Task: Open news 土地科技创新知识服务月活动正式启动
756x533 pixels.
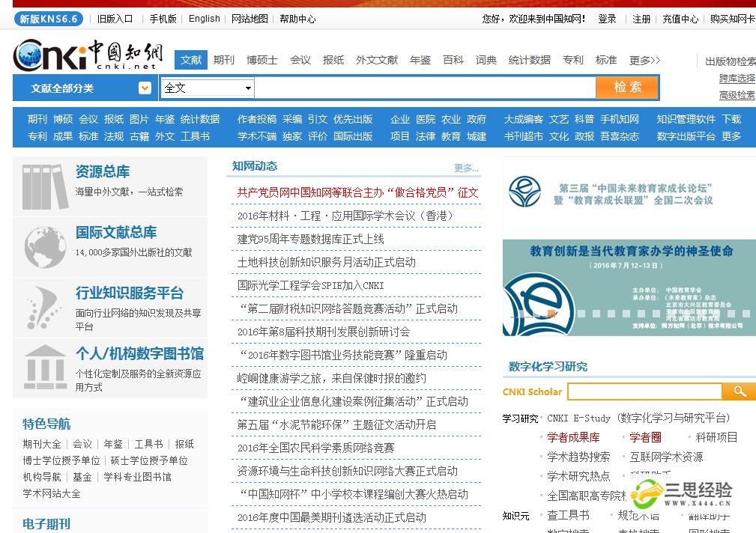Action: pyautogui.click(x=327, y=262)
